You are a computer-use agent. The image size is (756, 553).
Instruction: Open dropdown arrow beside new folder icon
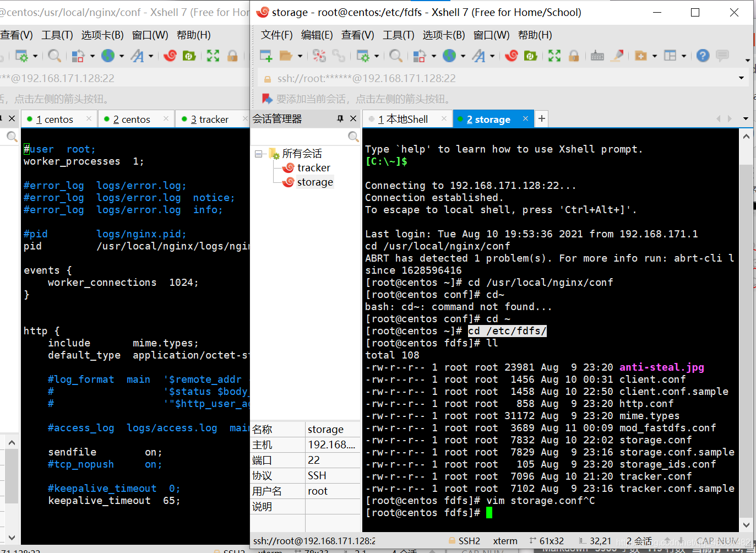click(655, 56)
